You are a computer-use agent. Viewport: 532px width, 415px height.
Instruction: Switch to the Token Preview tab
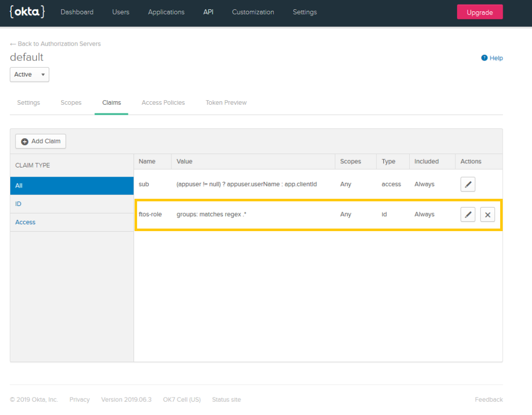click(x=226, y=102)
